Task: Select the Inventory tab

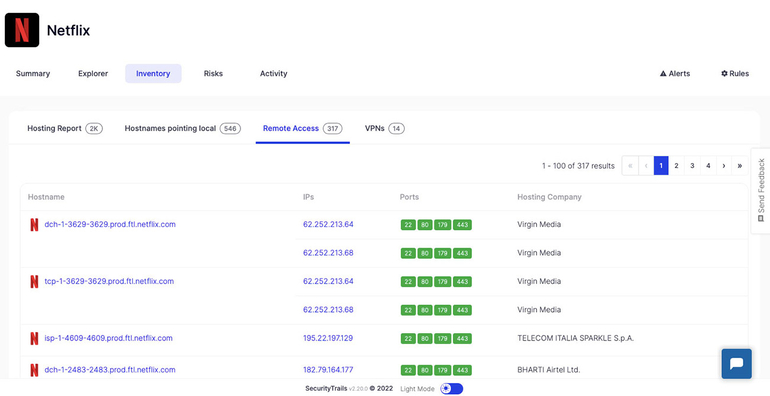Action: click(153, 74)
